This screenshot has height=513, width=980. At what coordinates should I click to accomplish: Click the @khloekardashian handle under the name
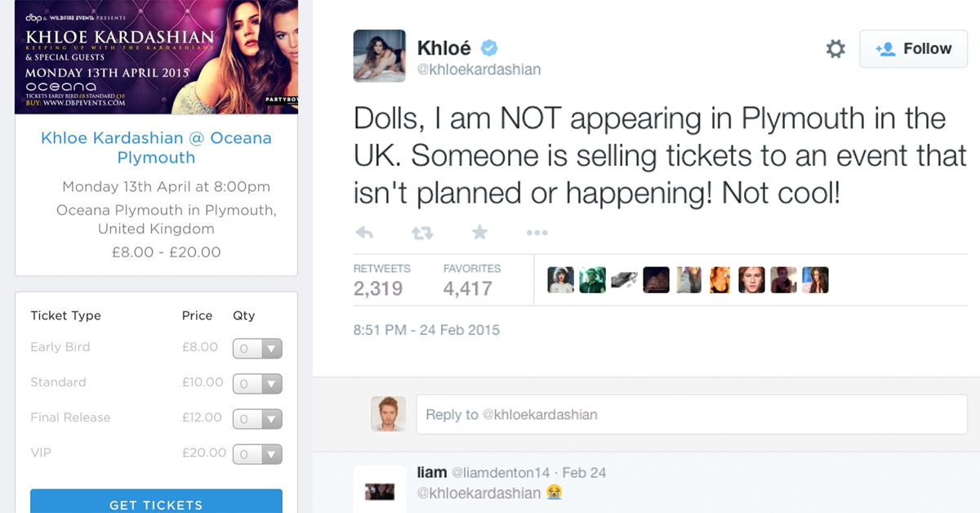point(479,69)
